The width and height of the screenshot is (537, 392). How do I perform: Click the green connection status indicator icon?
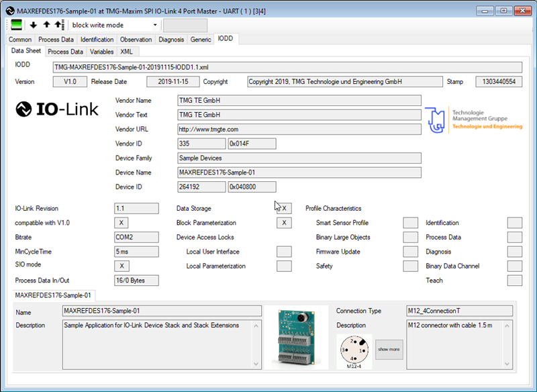pos(16,25)
